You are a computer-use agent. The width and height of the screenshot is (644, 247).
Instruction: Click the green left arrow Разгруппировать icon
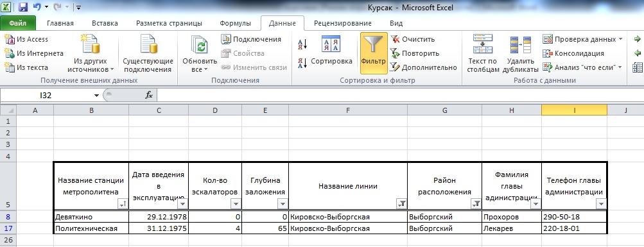click(638, 53)
